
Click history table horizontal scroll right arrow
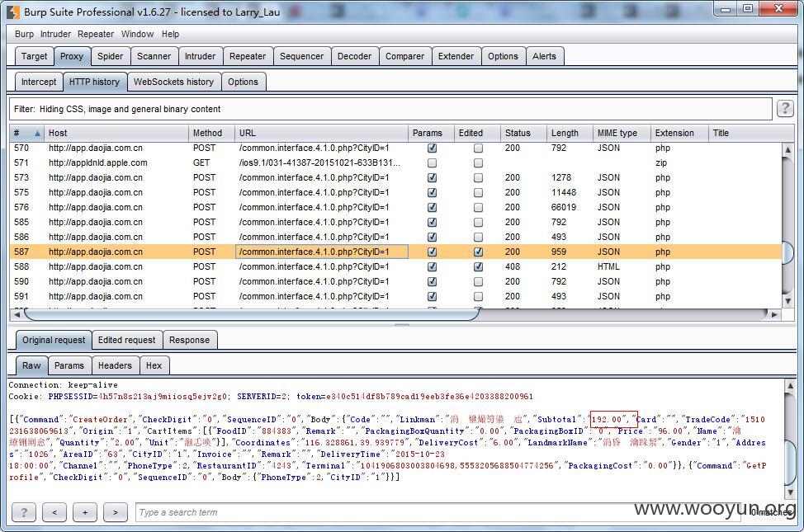774,314
